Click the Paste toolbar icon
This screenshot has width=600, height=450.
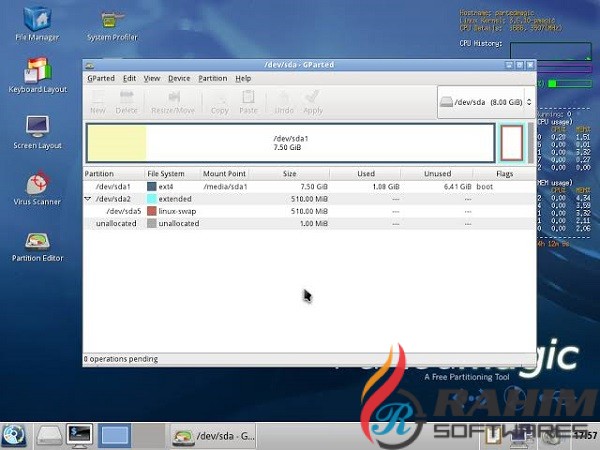pos(248,102)
